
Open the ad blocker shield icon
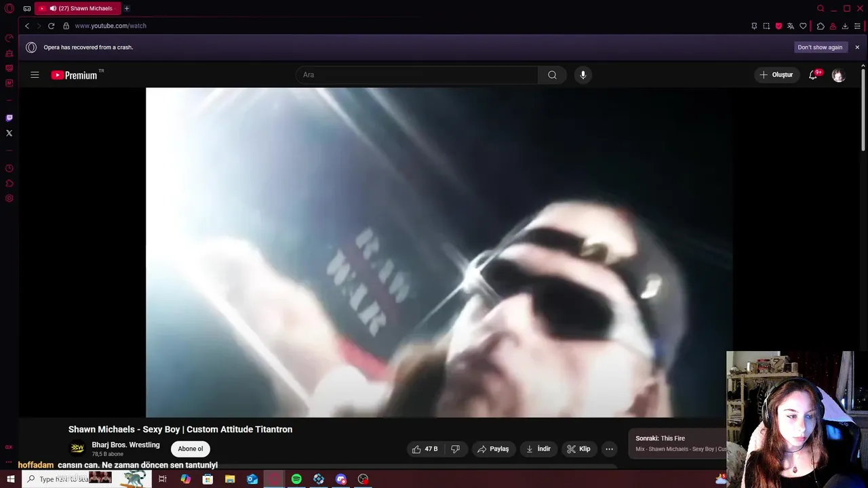coord(778,26)
